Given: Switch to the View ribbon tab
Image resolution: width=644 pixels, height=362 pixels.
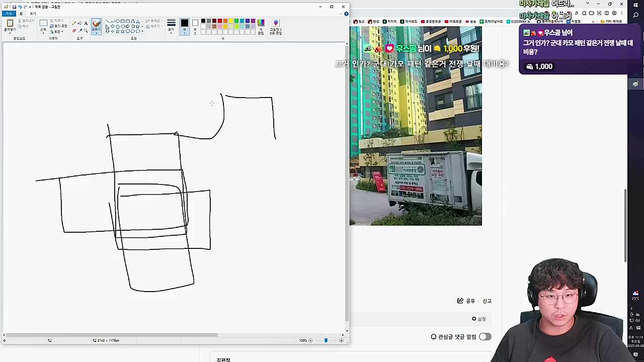Looking at the screenshot, I should pyautogui.click(x=33, y=14).
